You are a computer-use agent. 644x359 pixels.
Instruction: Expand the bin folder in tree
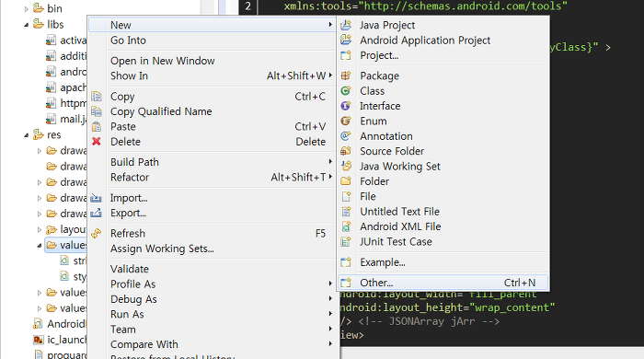click(x=27, y=8)
